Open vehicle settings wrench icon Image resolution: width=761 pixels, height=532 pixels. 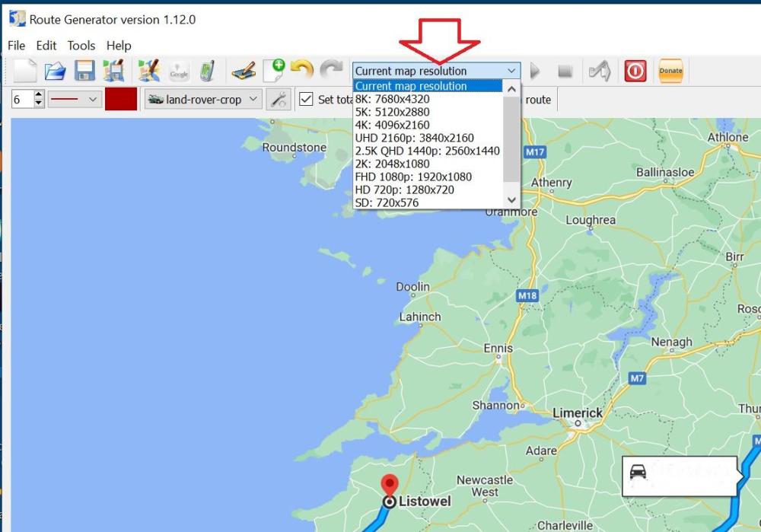[279, 100]
